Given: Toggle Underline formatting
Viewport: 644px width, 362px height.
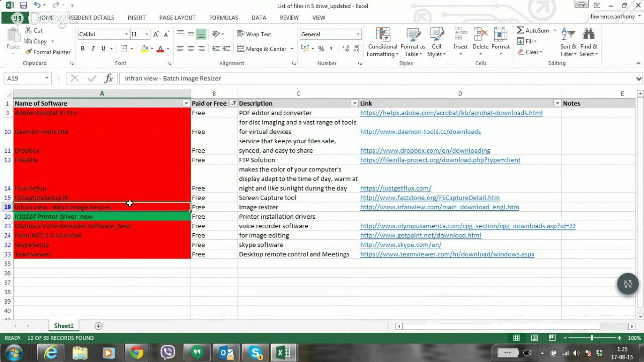Looking at the screenshot, I should coord(103,49).
